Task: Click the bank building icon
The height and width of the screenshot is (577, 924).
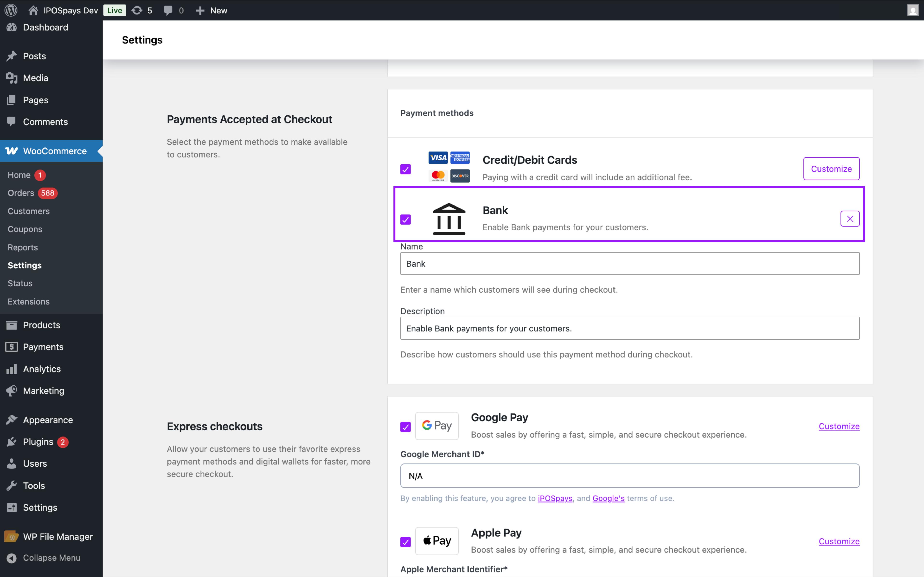Action: pyautogui.click(x=449, y=219)
